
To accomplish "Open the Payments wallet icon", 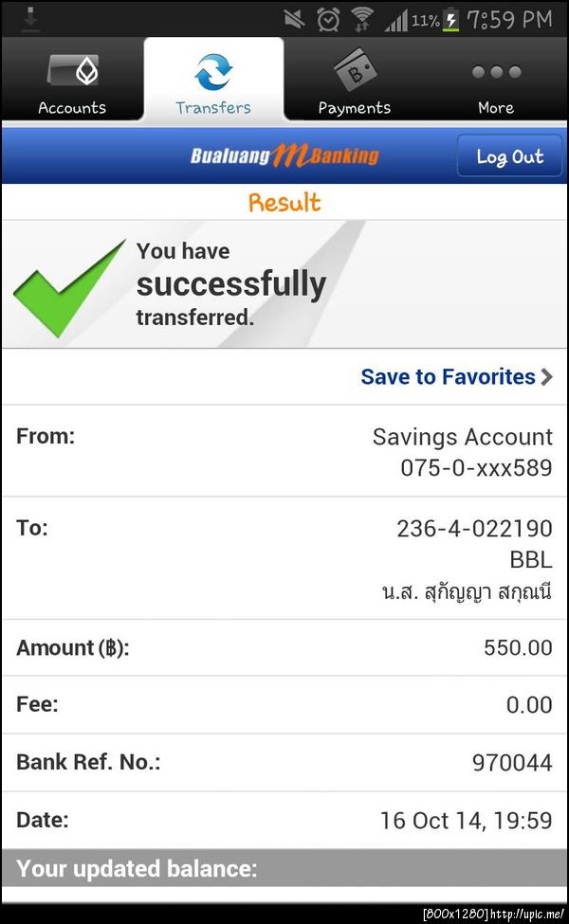I will point(355,71).
